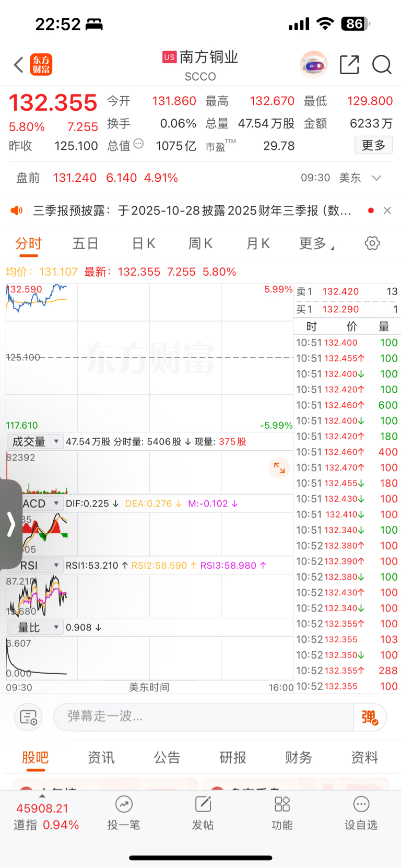Tap the trade row with volume 400
This screenshot has height=868, width=401.
point(347,452)
